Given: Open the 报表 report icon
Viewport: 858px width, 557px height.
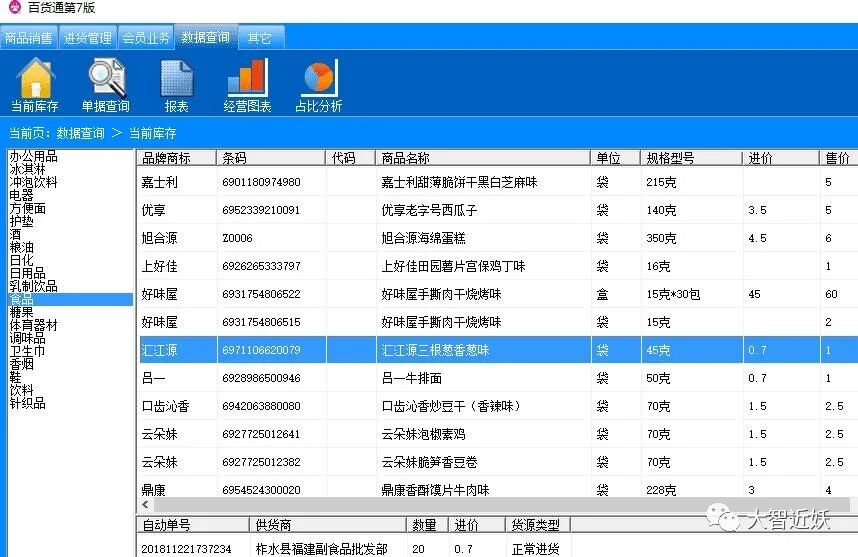Looking at the screenshot, I should [176, 85].
